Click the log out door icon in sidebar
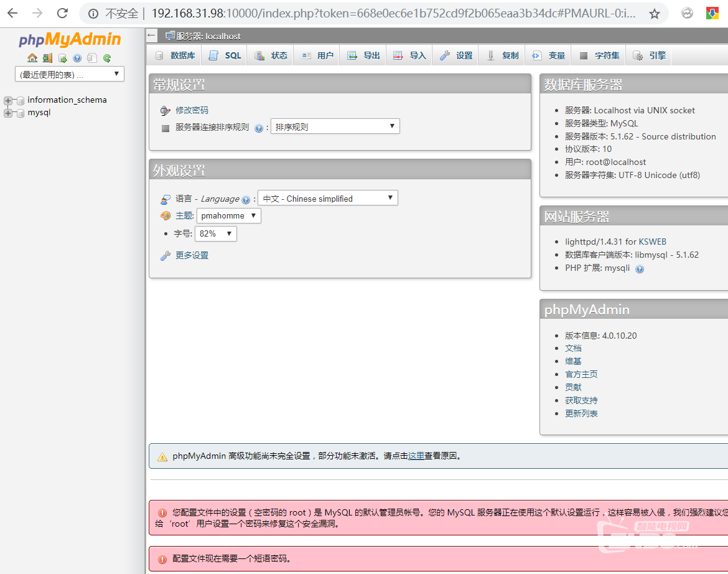728x574 pixels. point(47,57)
